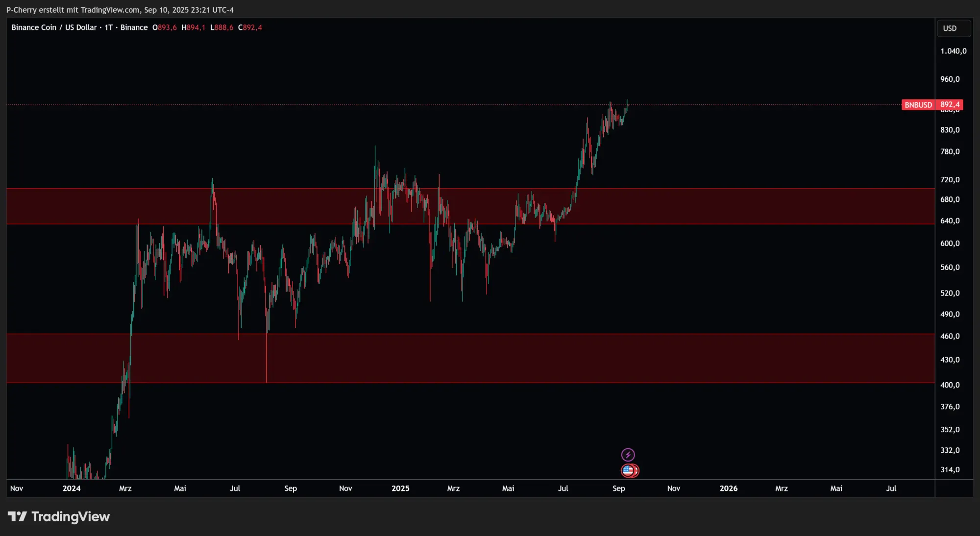Click the open value O893,6
This screenshot has height=536, width=980.
(165, 27)
